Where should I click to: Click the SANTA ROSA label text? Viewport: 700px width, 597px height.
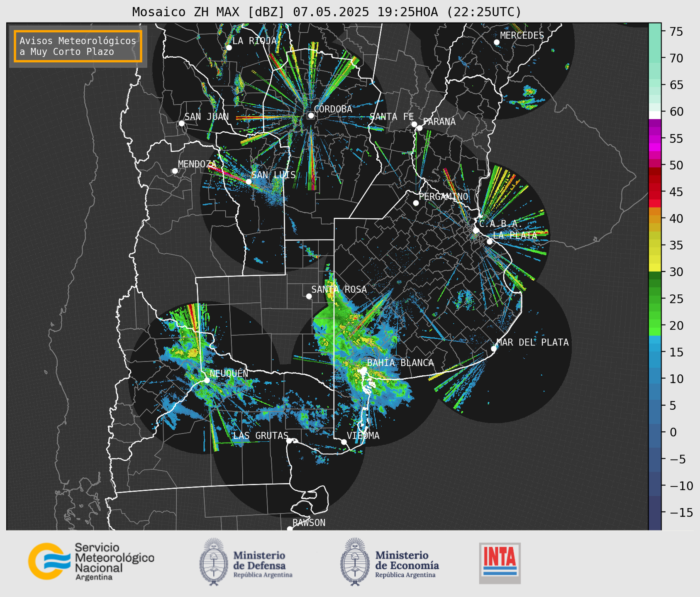tap(339, 289)
